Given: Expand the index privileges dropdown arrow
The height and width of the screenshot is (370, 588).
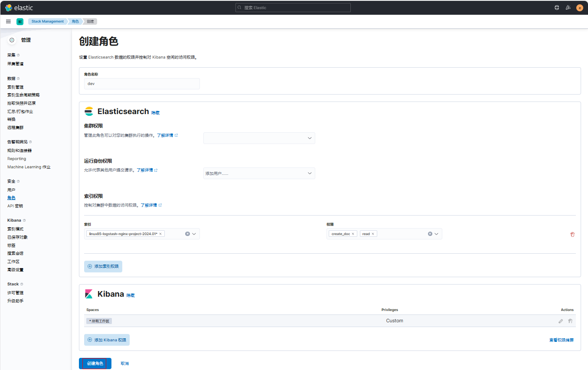Looking at the screenshot, I should click(x=437, y=234).
